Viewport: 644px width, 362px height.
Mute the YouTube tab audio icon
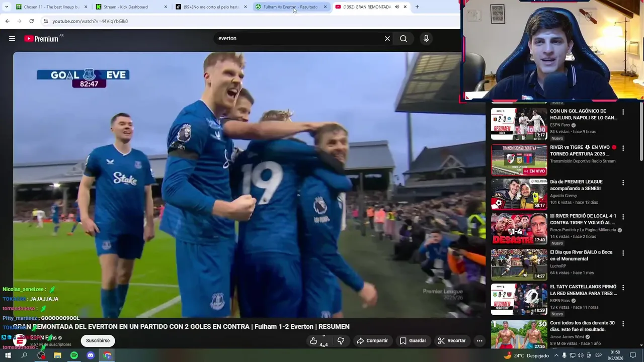point(397,7)
